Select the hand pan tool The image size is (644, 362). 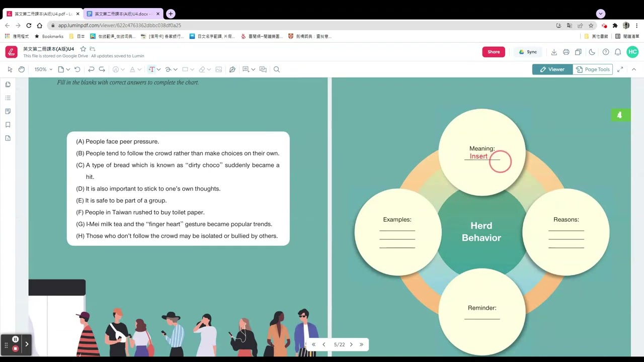coord(22,69)
